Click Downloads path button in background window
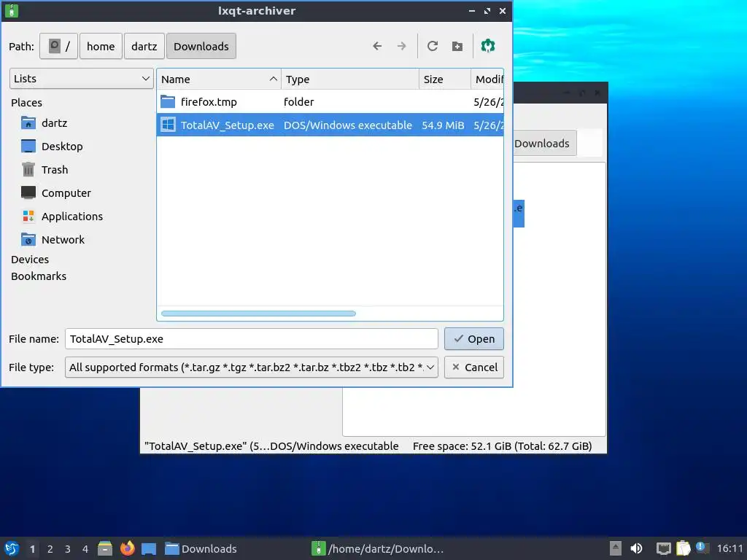Image resolution: width=747 pixels, height=560 pixels. click(x=544, y=144)
